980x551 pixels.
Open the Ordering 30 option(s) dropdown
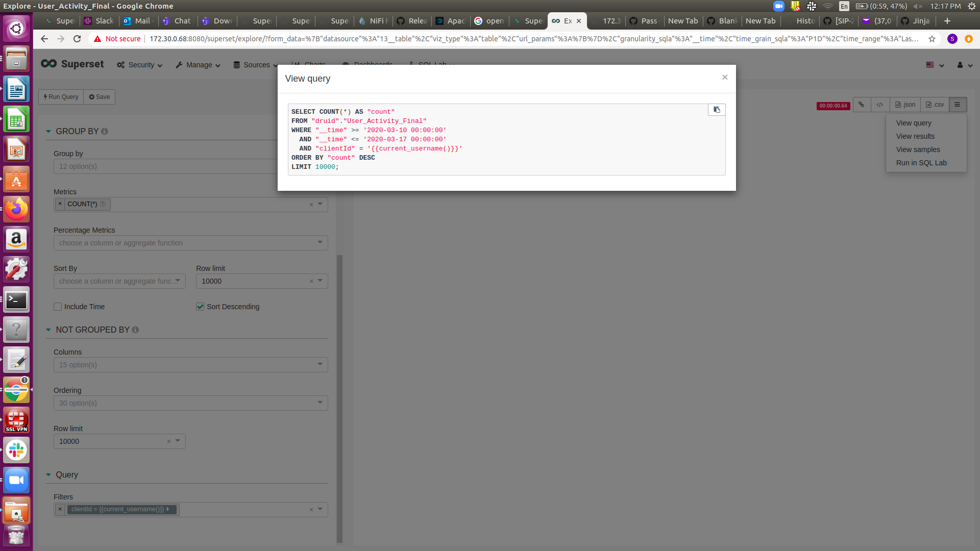(x=320, y=403)
